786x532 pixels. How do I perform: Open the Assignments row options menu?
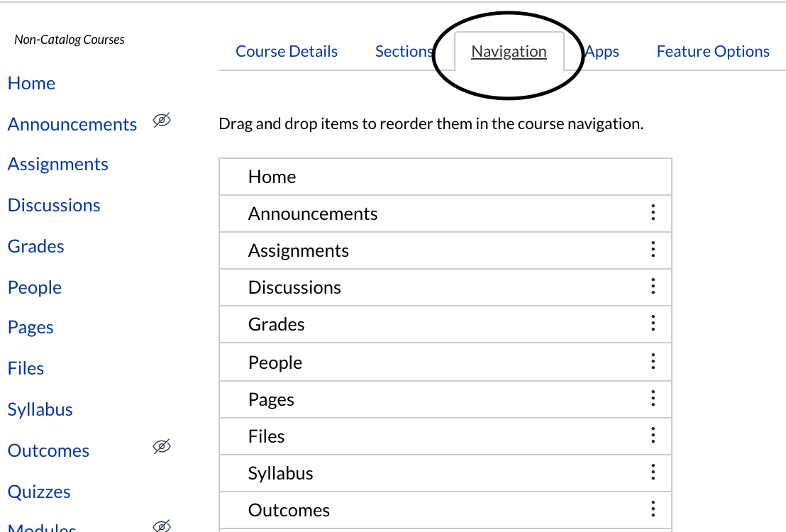click(653, 250)
